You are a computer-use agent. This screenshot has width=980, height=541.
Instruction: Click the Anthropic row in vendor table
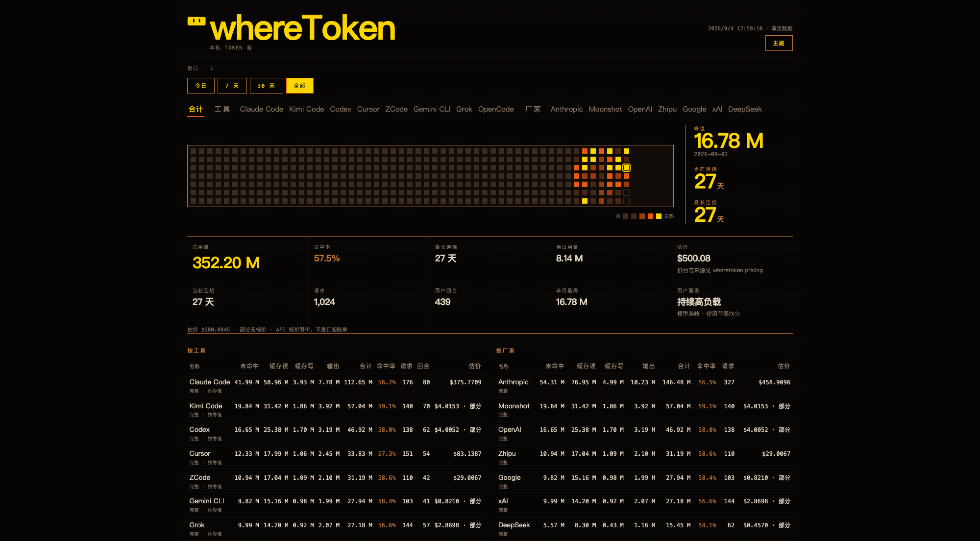point(644,386)
